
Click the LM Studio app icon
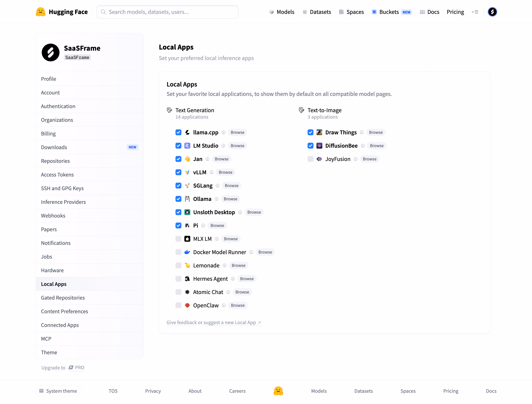click(187, 146)
